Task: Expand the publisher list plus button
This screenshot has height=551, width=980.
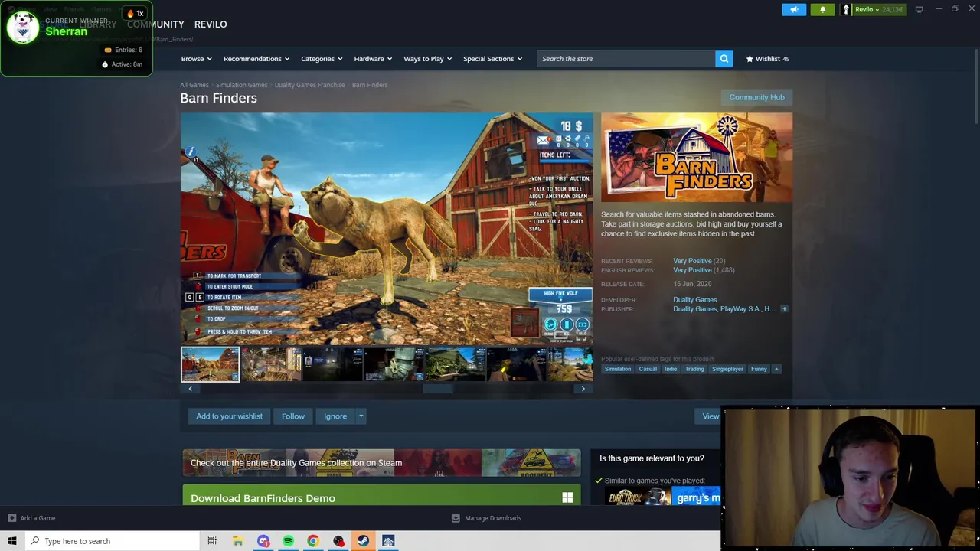Action: (784, 309)
